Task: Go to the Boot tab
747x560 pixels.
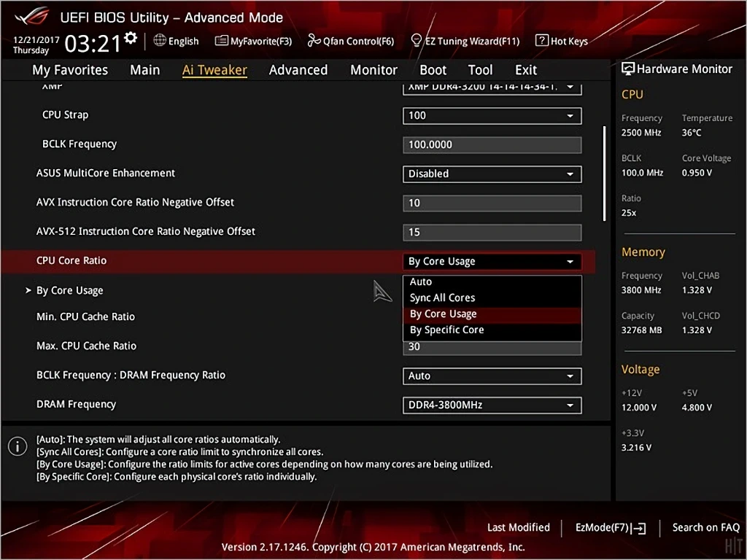Action: 433,70
